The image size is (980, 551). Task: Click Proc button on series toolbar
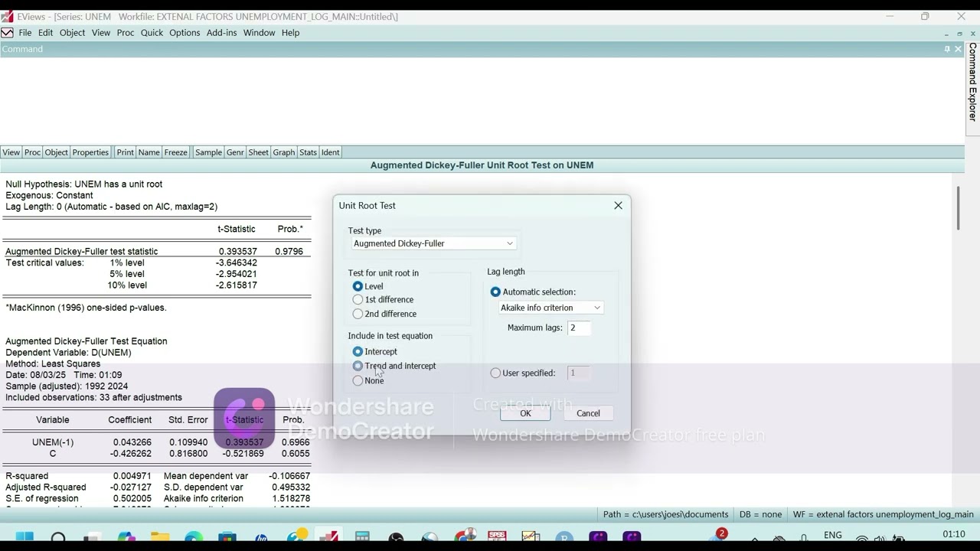point(32,152)
